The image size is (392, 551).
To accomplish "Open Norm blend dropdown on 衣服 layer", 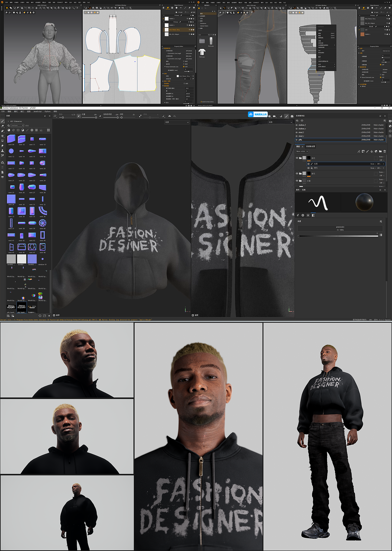I will point(381,180).
